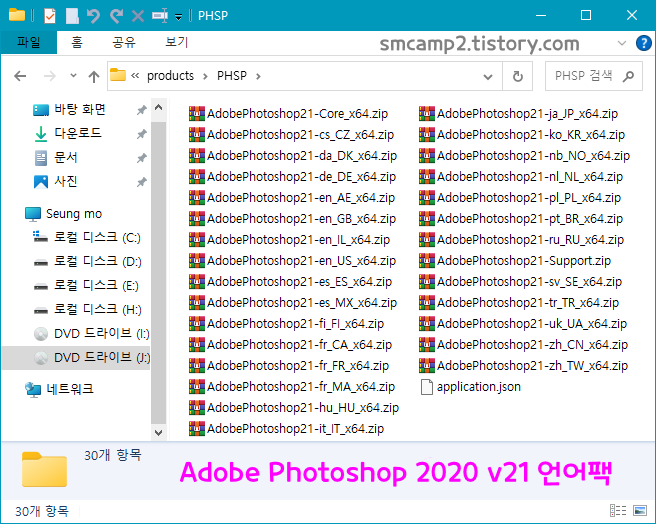Screen dimensions: 656x524
Task: Select the application.json file icon
Action: click(427, 387)
